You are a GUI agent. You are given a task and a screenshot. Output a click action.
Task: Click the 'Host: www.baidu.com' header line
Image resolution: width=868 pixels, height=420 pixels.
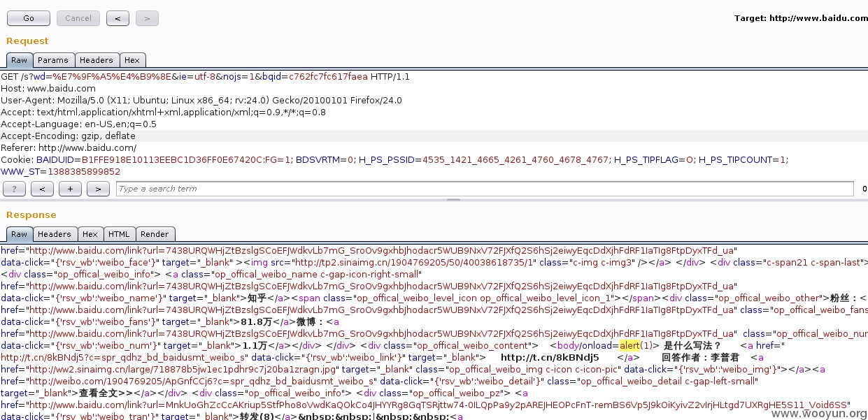coord(48,89)
